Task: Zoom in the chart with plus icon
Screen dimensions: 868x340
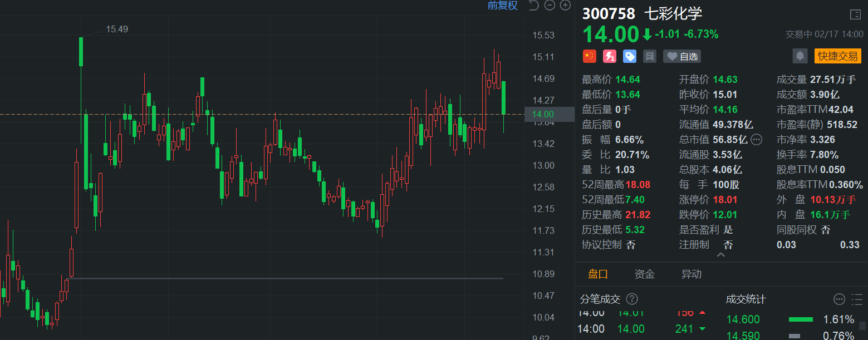Action: tap(565, 6)
